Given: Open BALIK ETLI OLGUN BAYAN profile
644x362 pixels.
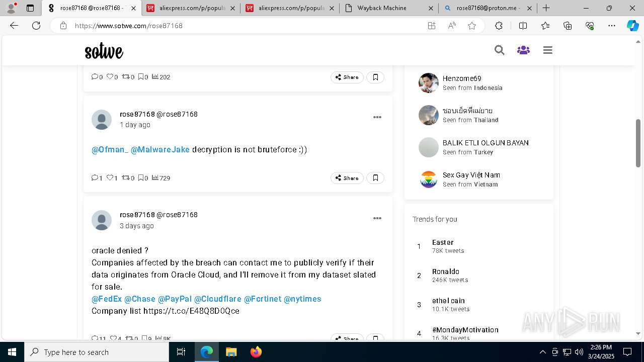Looking at the screenshot, I should (486, 143).
